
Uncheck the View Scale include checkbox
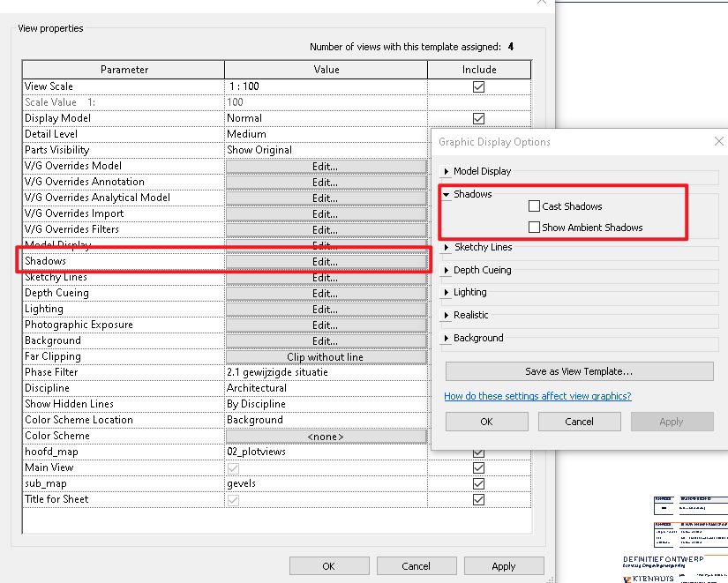477,86
